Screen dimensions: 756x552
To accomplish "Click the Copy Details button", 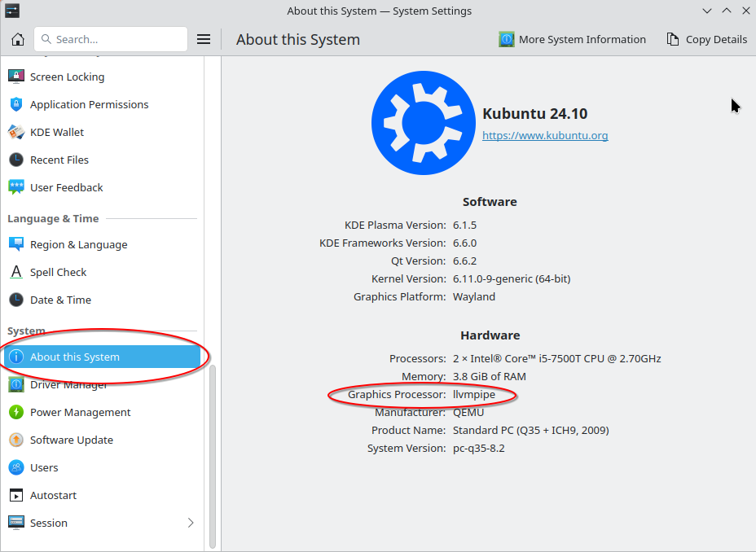I will (707, 39).
